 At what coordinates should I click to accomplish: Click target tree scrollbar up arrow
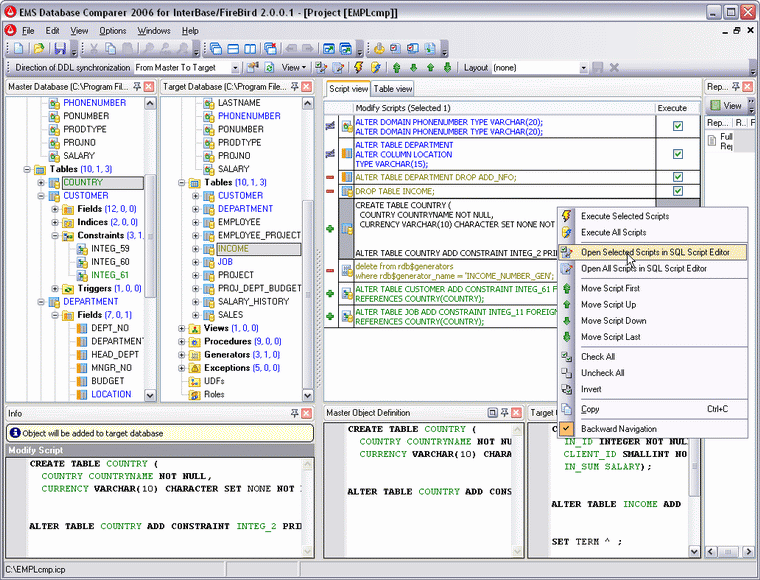[307, 103]
